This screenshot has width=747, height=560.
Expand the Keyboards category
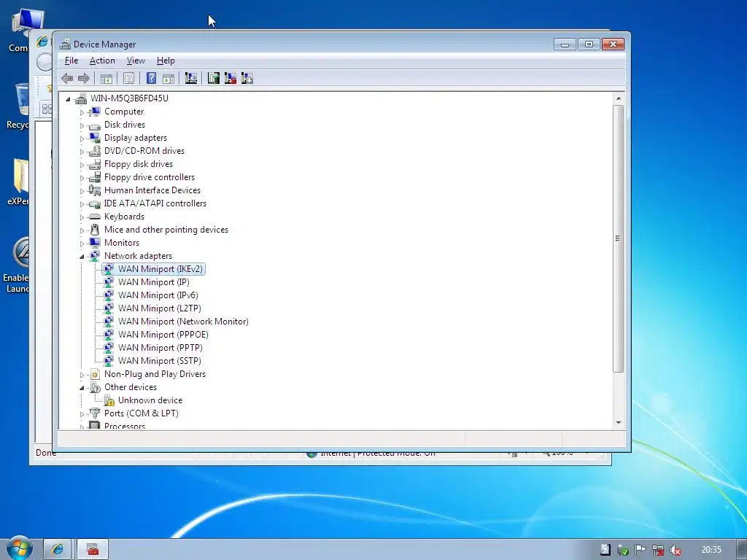pos(82,217)
